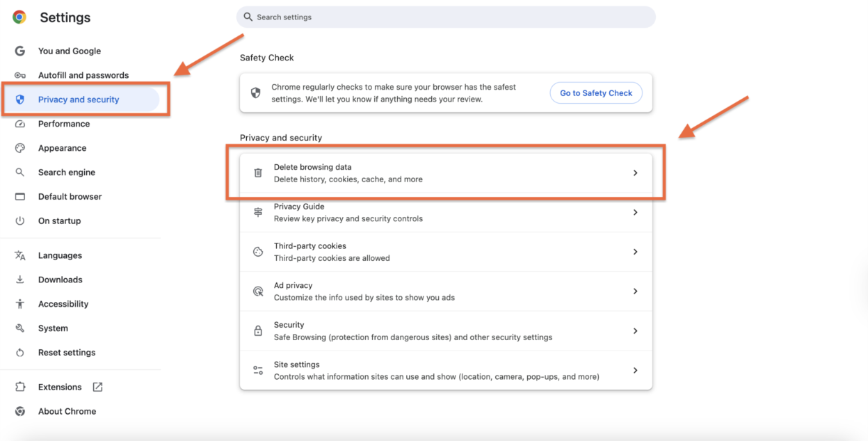Click the Ad privacy icon

point(258,291)
